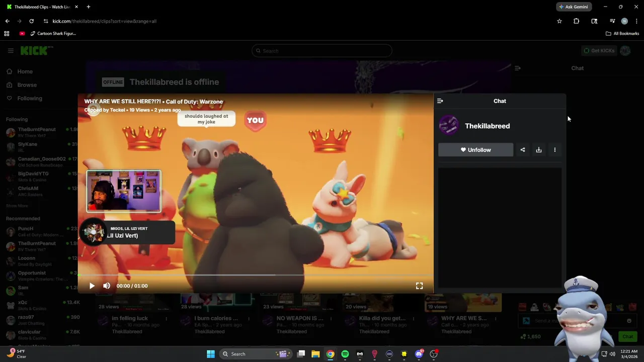Download the clip using the download icon

pyautogui.click(x=539, y=150)
